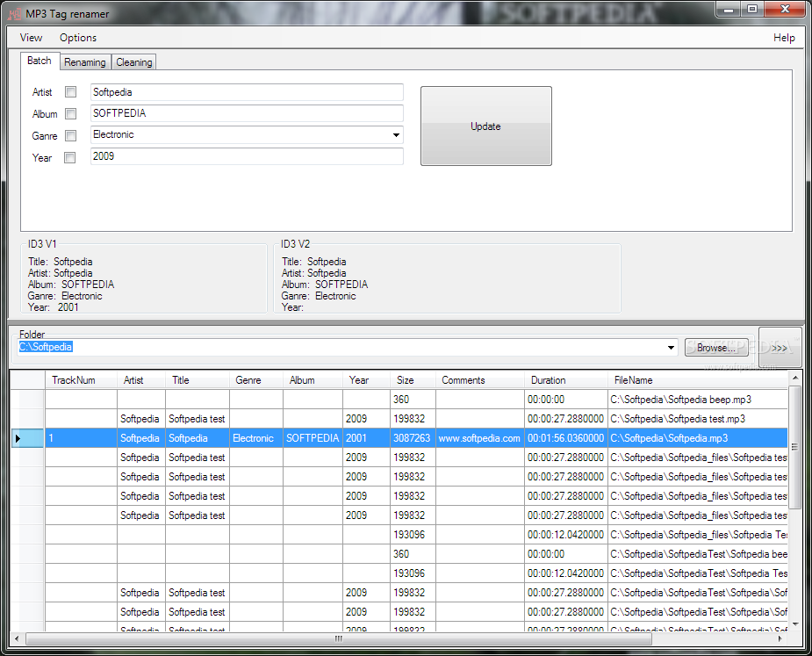Click the horizontal scrollbar left arrow
This screenshot has height=656, width=812.
(17, 638)
